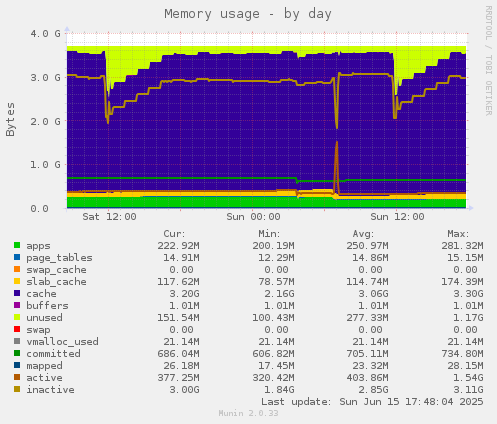Click cache current value 3.20G

184,294
